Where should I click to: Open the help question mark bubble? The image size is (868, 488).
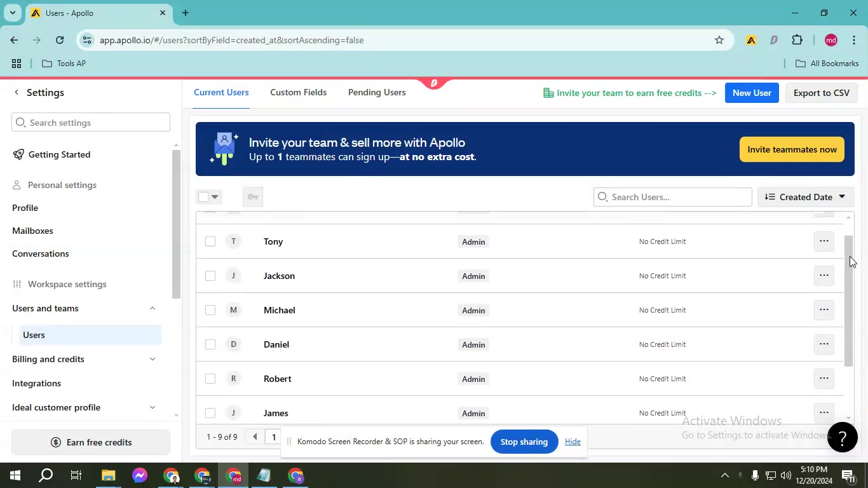843,437
